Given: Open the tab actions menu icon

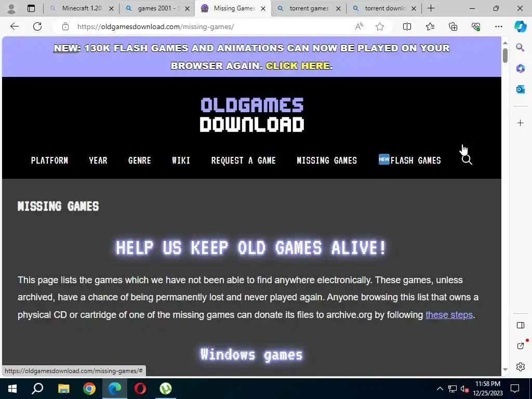Looking at the screenshot, I should pyautogui.click(x=31, y=8).
